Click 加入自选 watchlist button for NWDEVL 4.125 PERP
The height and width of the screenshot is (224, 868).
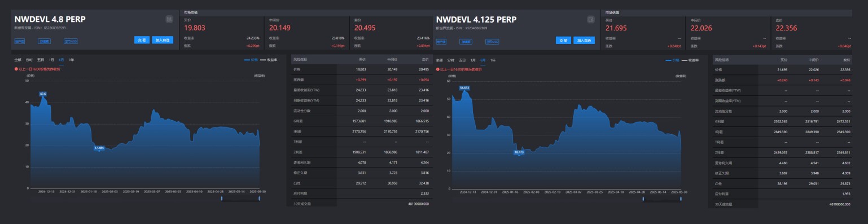tap(584, 40)
